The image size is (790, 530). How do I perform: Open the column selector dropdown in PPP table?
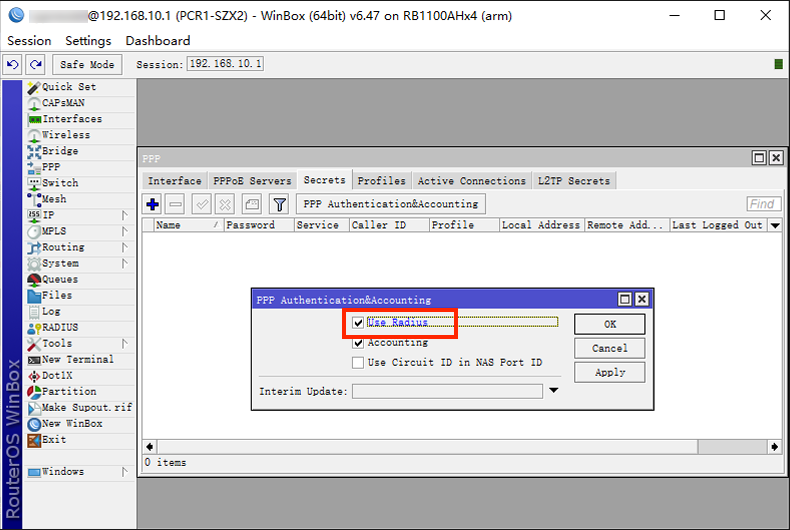pyautogui.click(x=775, y=225)
